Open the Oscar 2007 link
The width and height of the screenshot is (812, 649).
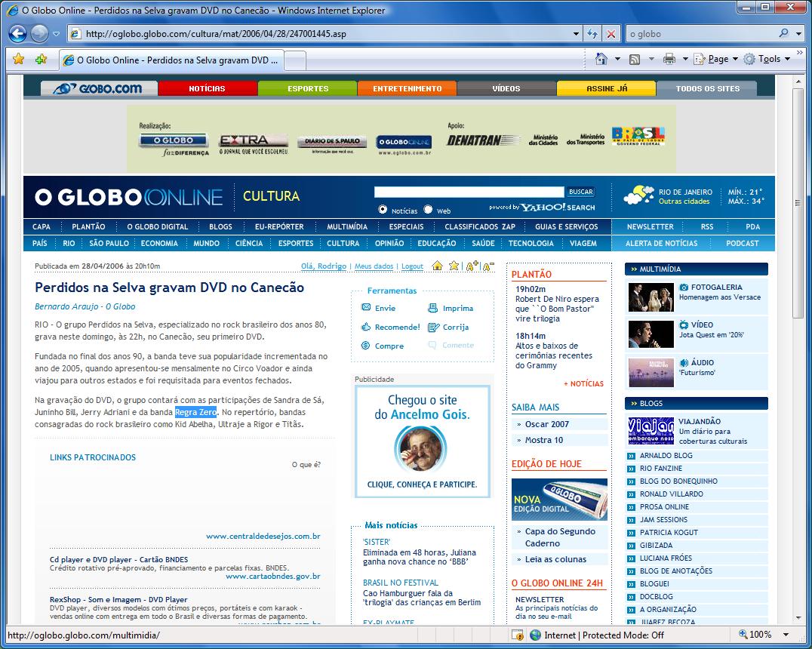tap(547, 424)
